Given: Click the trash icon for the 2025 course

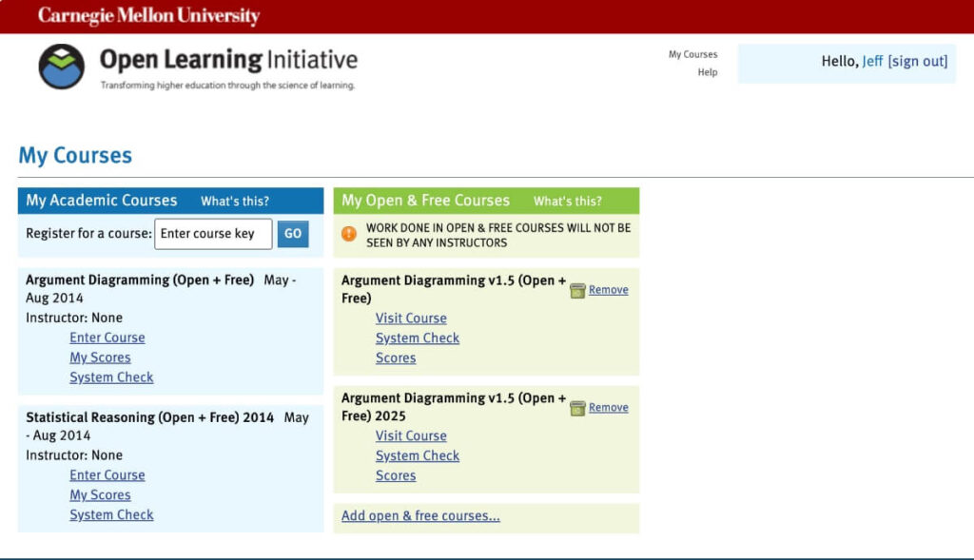Looking at the screenshot, I should click(x=577, y=409).
